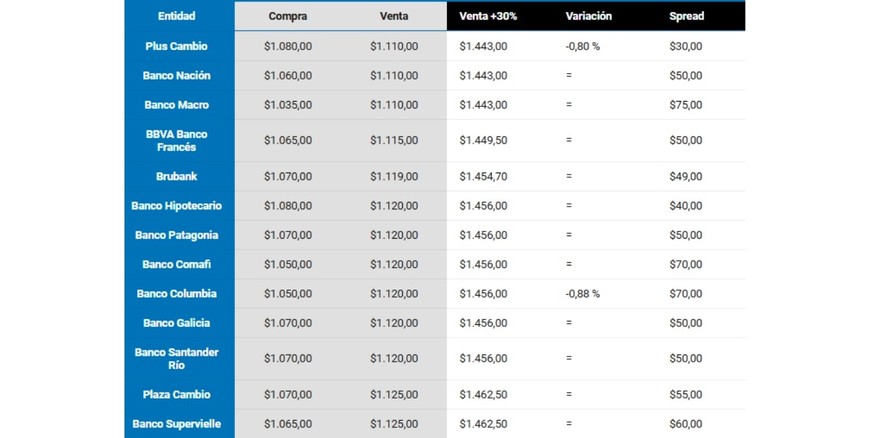Click BBVA Banco Francés entity name
Viewport: 870px width, 438px height.
(177, 140)
